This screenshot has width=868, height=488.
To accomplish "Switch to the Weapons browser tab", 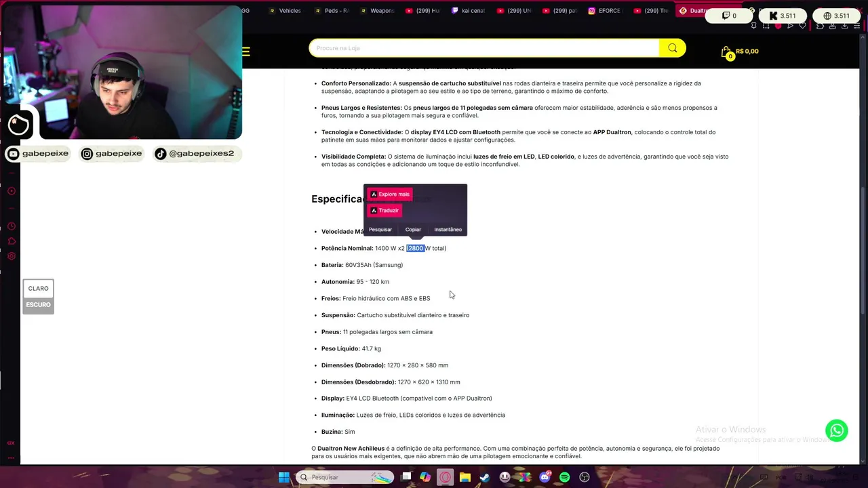I will coord(377,11).
